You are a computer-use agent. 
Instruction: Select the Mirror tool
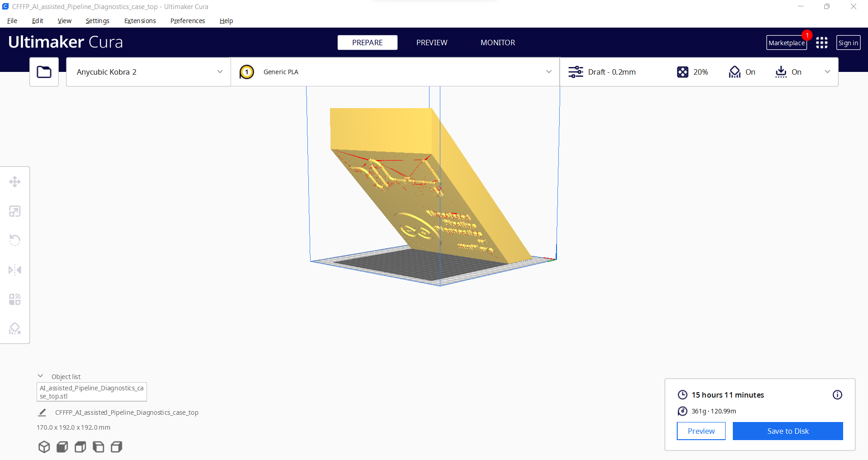15,270
